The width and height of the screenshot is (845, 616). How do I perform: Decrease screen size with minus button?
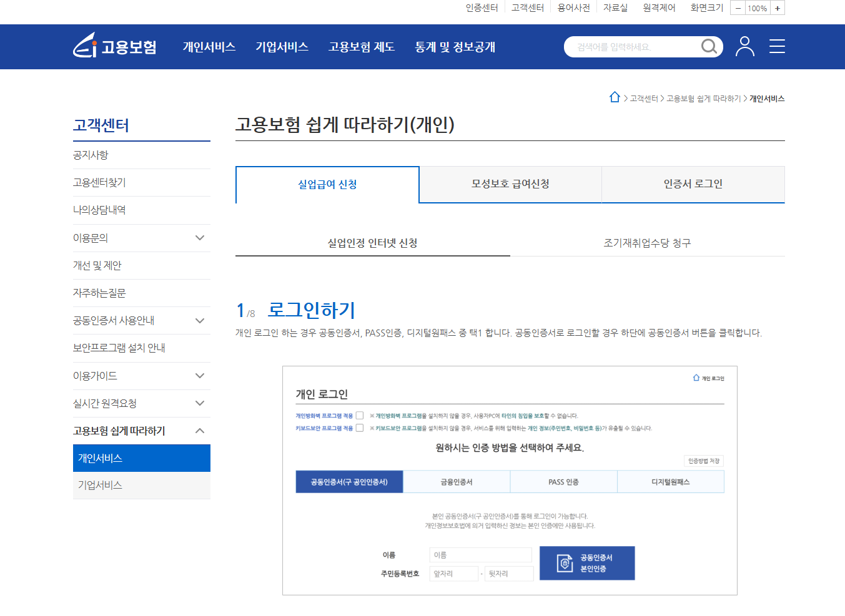[x=738, y=8]
